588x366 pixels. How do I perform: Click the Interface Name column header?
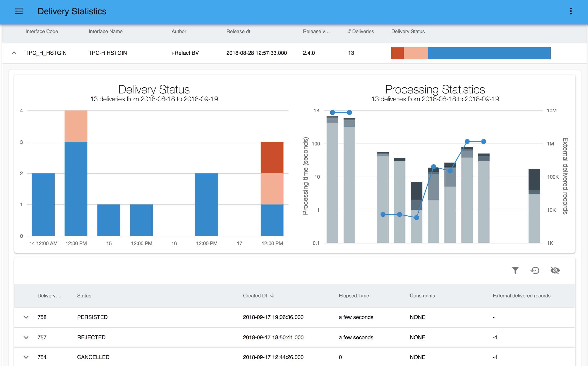coord(105,32)
